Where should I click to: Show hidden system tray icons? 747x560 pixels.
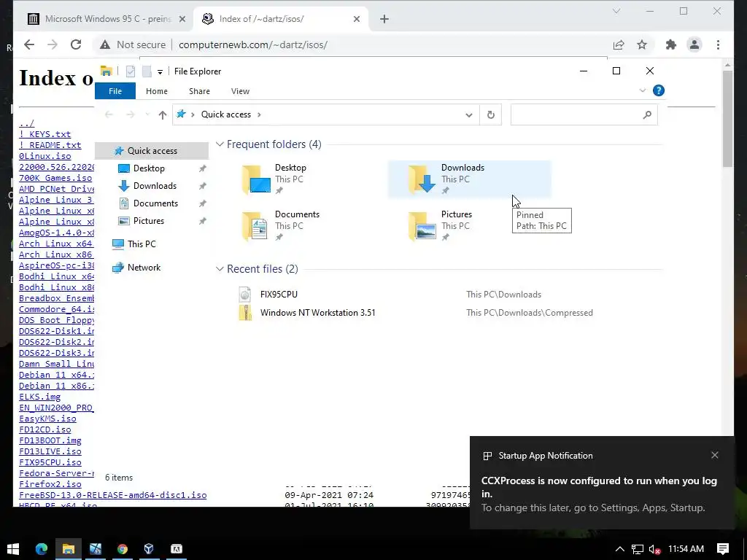pos(619,549)
